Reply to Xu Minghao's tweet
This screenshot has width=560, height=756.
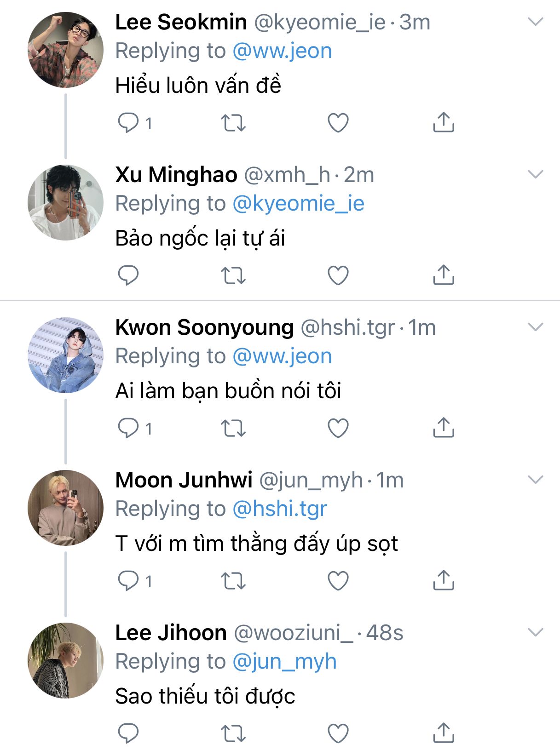(128, 275)
